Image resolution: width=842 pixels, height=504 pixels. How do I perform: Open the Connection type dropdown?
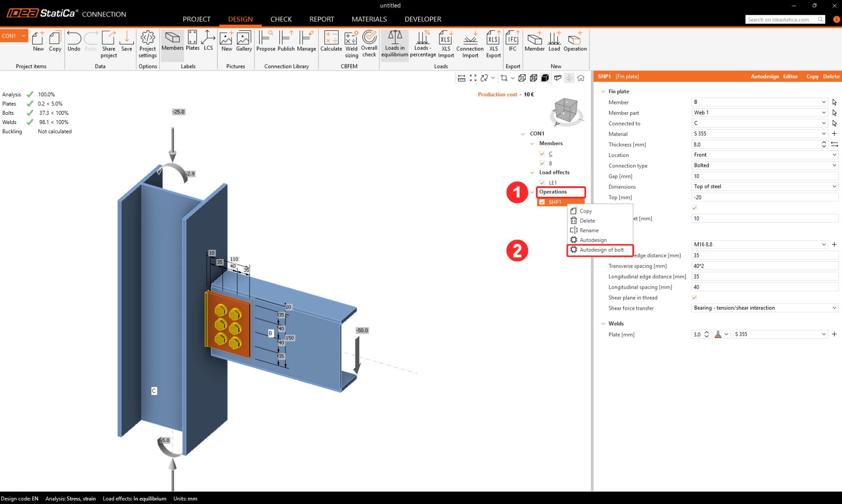[834, 165]
